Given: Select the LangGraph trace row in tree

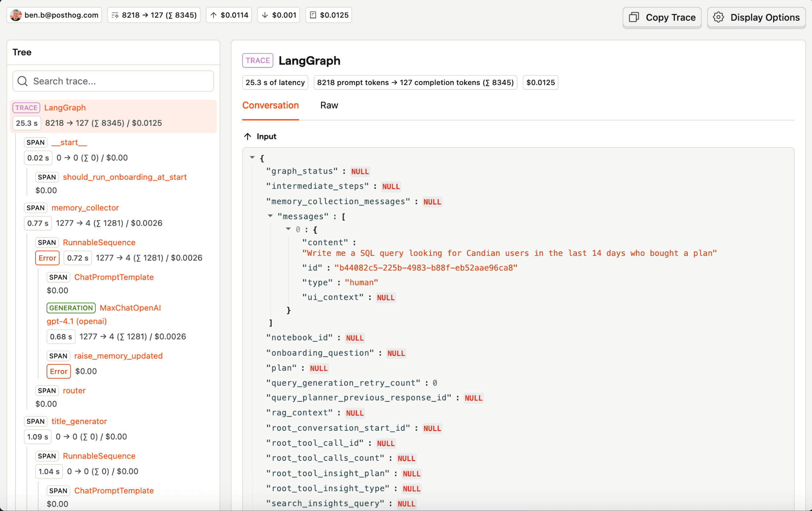Looking at the screenshot, I should (x=113, y=116).
